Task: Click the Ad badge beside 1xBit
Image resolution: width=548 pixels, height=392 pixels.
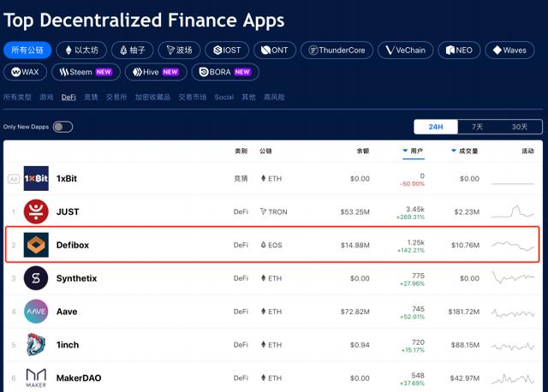Action: (x=14, y=179)
